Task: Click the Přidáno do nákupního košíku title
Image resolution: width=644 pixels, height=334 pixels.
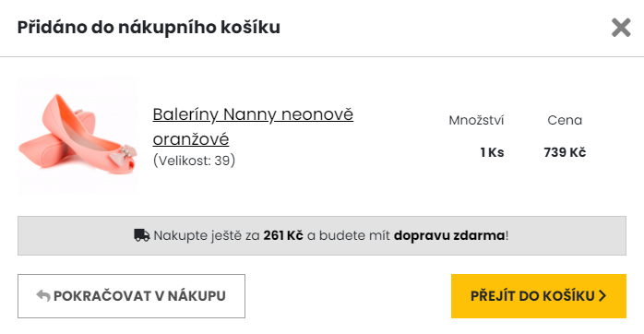Action: (149, 28)
